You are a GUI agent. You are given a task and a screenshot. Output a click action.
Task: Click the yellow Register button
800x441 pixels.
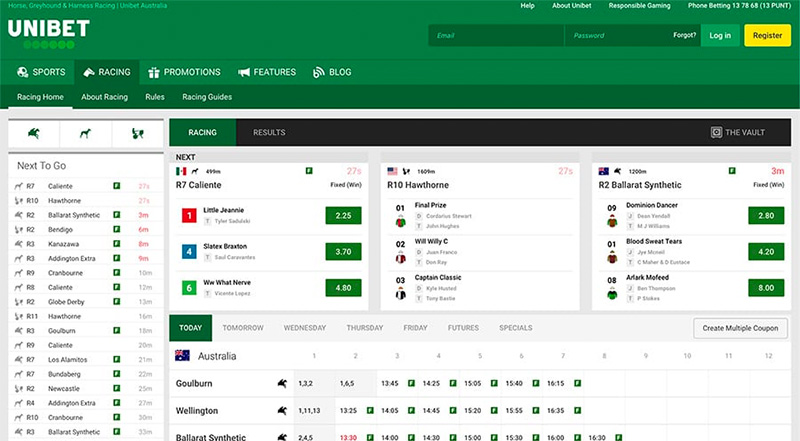[767, 35]
